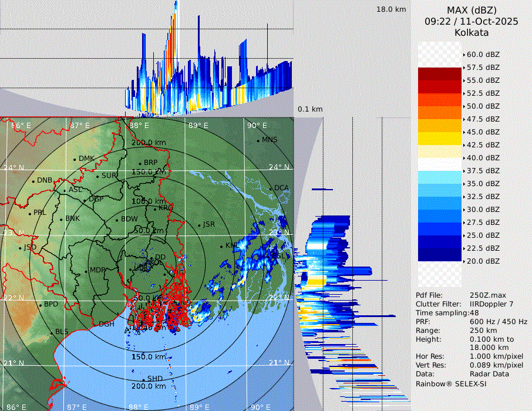Click the JSR station marker
The height and width of the screenshot is (411, 532).
coord(198,225)
